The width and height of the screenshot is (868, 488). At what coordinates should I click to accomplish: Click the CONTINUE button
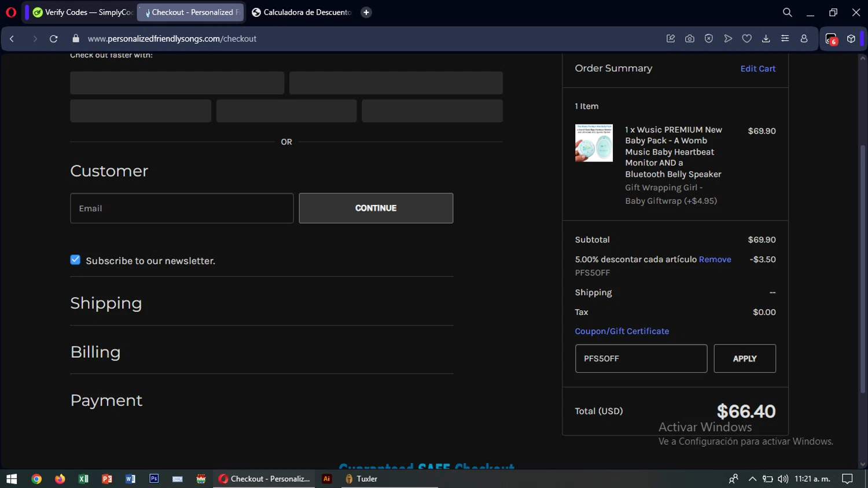376,208
